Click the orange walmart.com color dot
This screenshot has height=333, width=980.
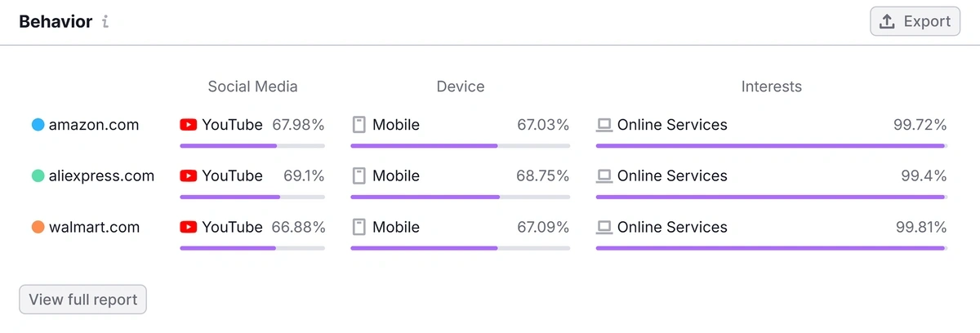tap(38, 227)
